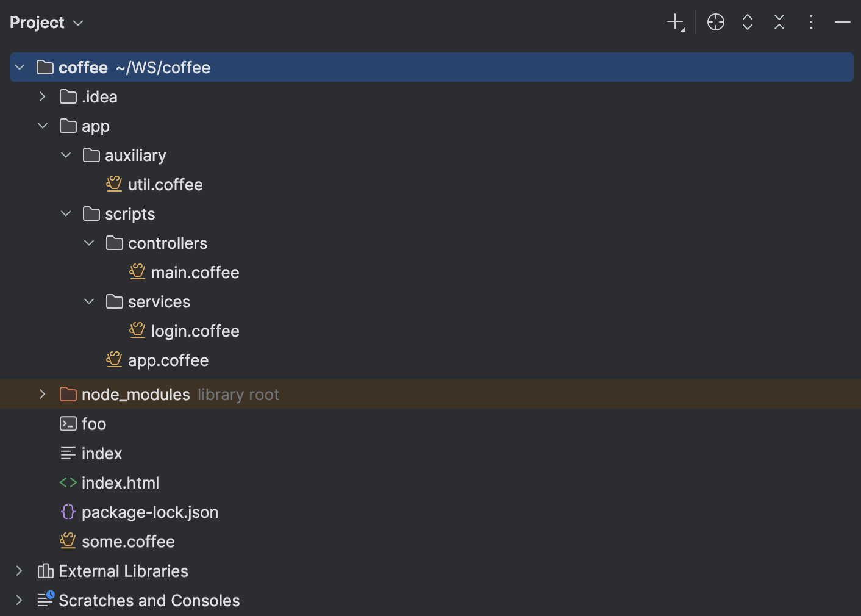Click the Expand All icon
The image size is (861, 616).
(x=748, y=23)
